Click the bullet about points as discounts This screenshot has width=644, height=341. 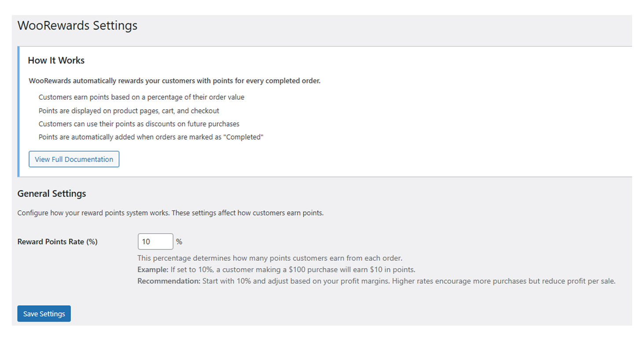(x=139, y=124)
